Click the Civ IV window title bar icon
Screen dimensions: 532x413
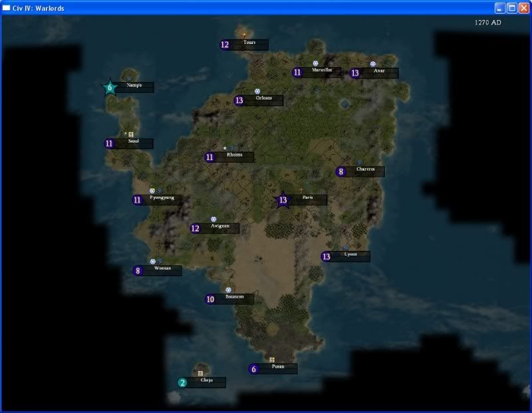tap(6, 8)
